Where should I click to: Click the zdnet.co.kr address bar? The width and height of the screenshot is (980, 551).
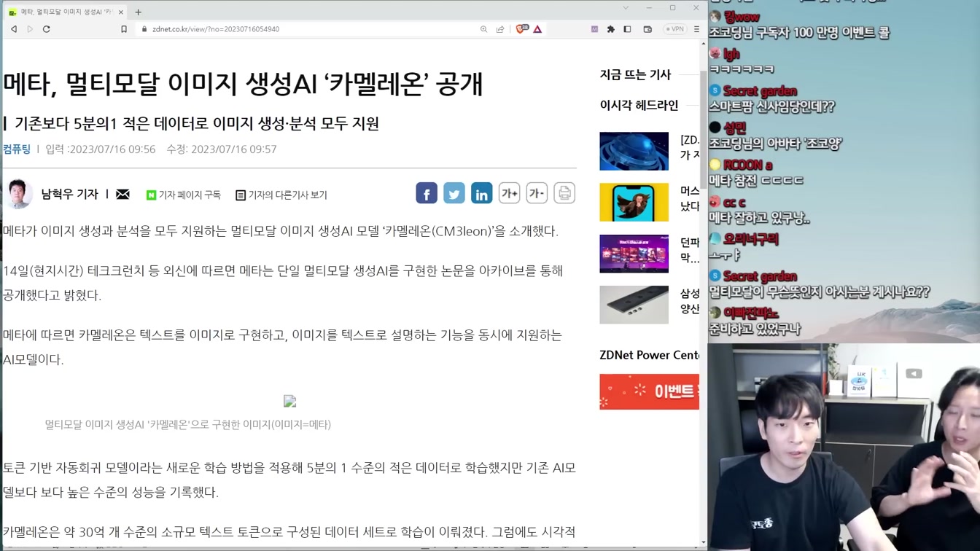(306, 29)
